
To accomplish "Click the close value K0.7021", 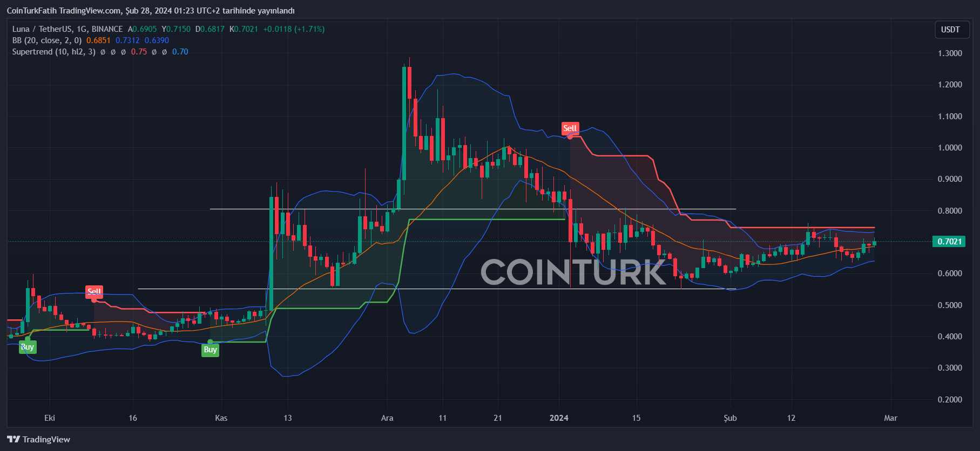I will tap(244, 29).
